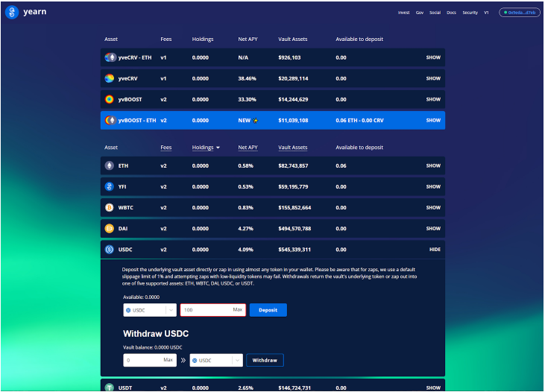This screenshot has width=545, height=392.
Task: Open the Social menu item
Action: pyautogui.click(x=435, y=13)
